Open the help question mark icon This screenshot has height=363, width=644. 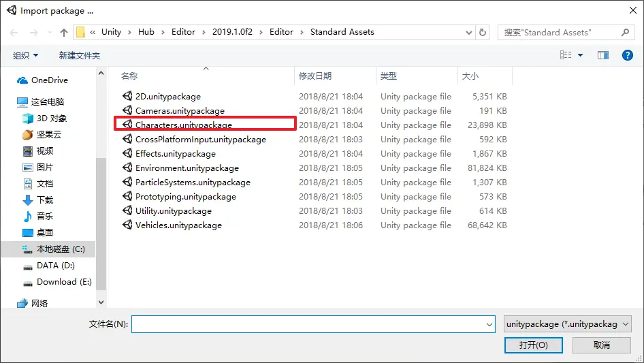627,55
